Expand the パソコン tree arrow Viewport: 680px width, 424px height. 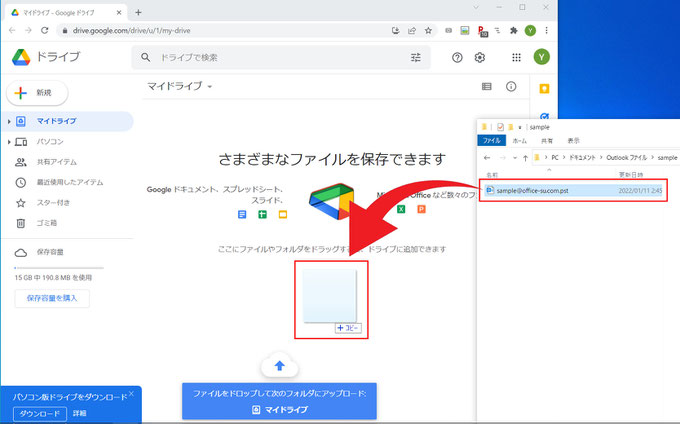click(x=9, y=142)
